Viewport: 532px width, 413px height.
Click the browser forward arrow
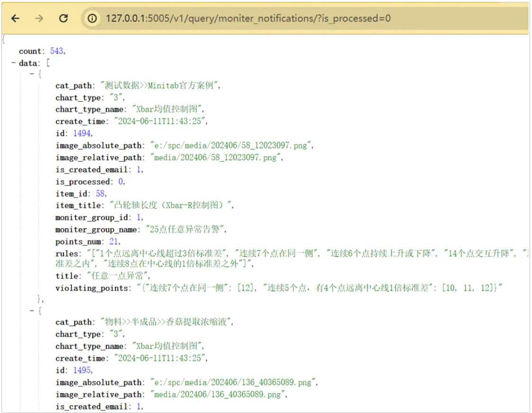[x=39, y=19]
